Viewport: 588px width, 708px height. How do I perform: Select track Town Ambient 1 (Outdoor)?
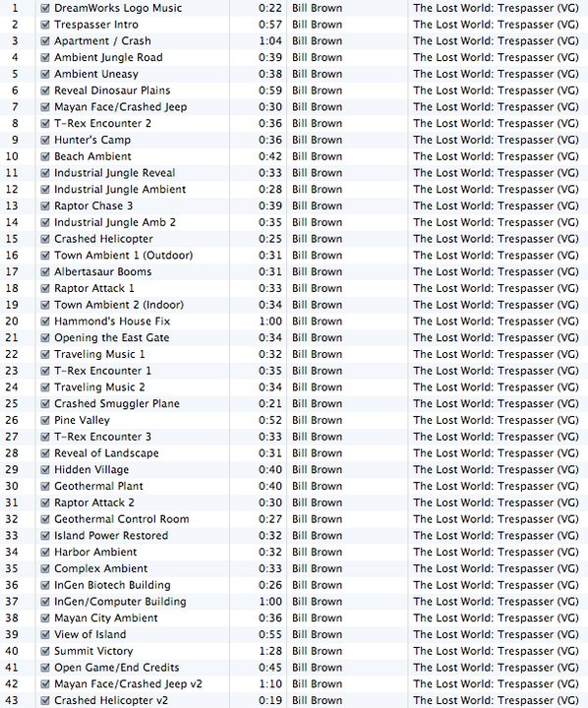[x=294, y=255]
